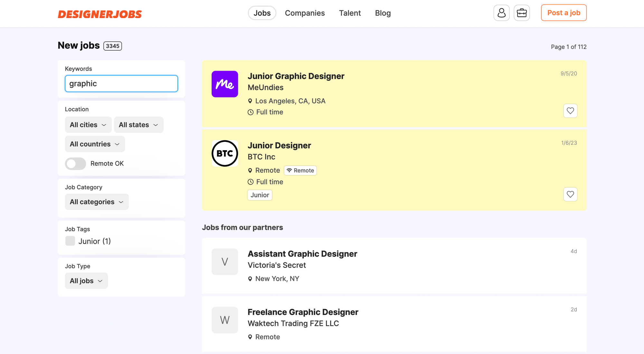Go to the Companies nav tab
The width and height of the screenshot is (644, 354).
coord(305,13)
